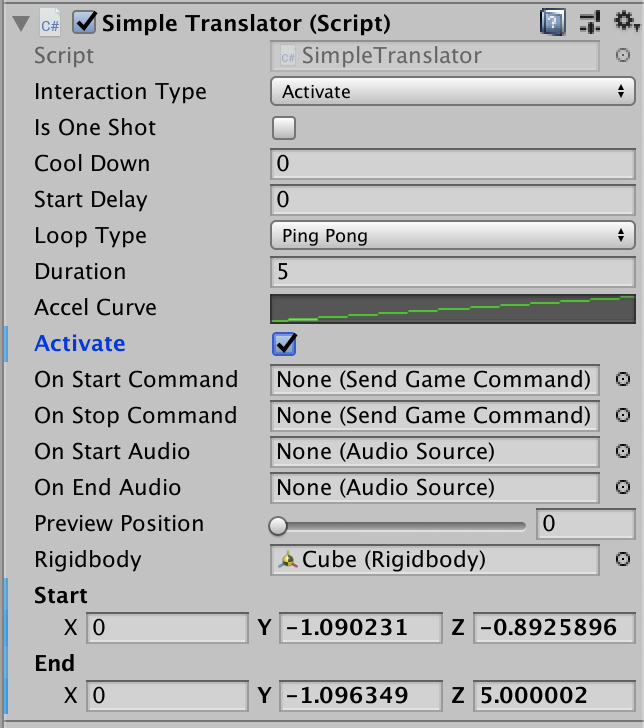644x728 pixels.
Task: Open object picker for On End Audio
Action: [x=622, y=488]
